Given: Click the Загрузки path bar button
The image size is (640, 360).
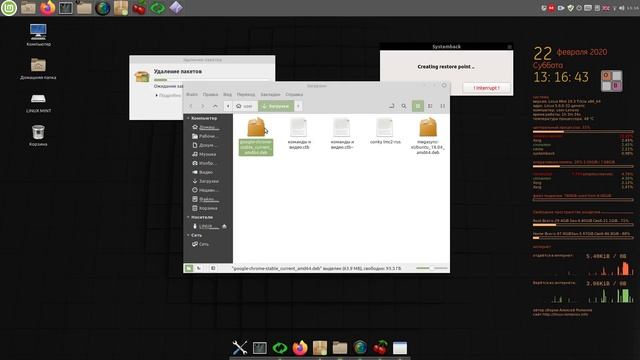Looking at the screenshot, I should (276, 106).
